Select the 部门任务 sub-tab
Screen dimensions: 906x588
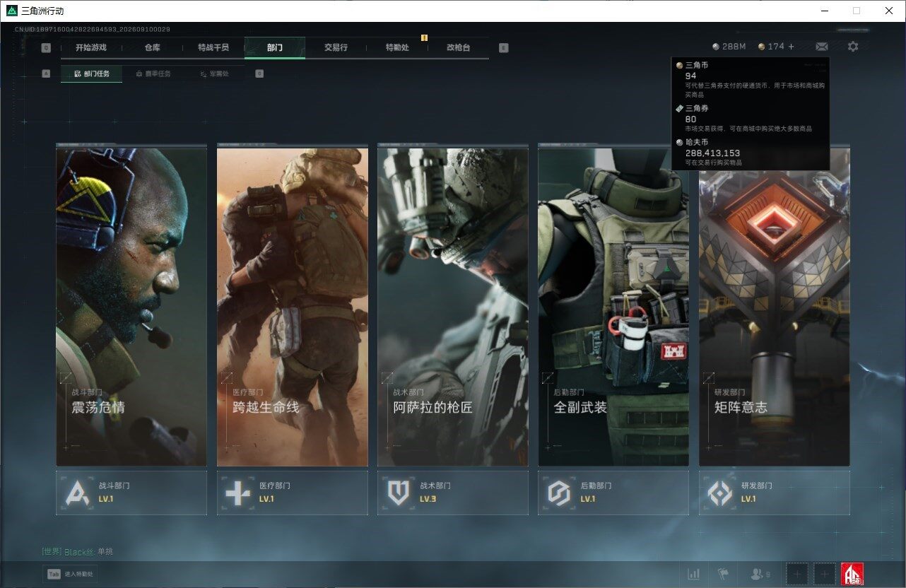(x=91, y=73)
